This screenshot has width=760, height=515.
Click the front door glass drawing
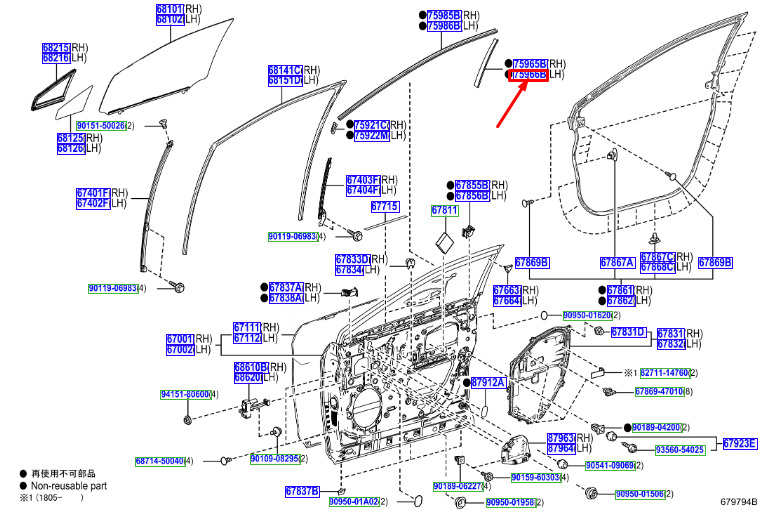click(165, 65)
